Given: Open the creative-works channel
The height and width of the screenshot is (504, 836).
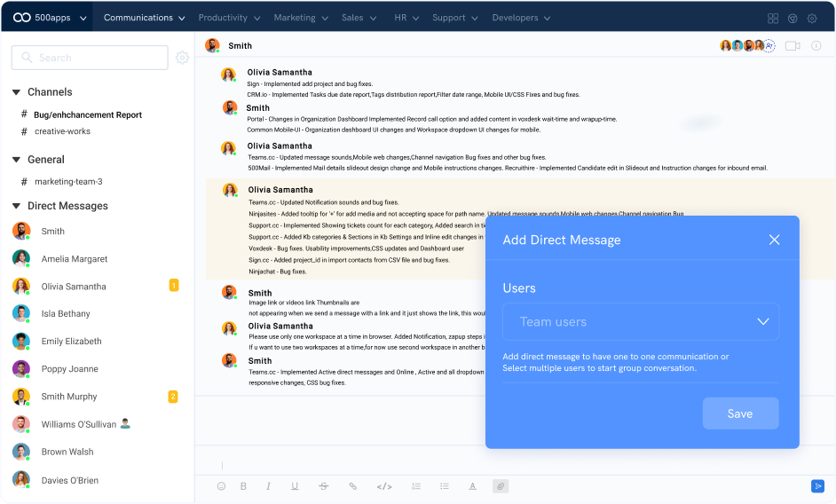Looking at the screenshot, I should click(x=62, y=131).
